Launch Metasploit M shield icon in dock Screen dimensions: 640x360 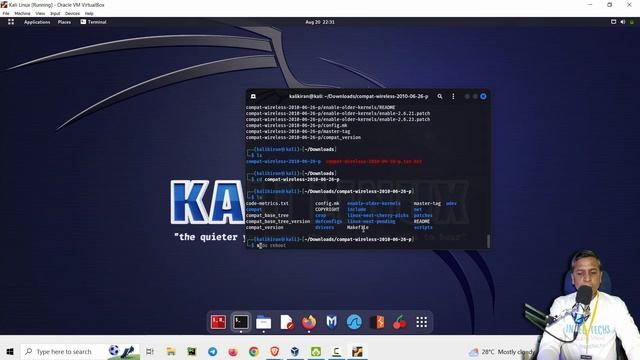331,322
